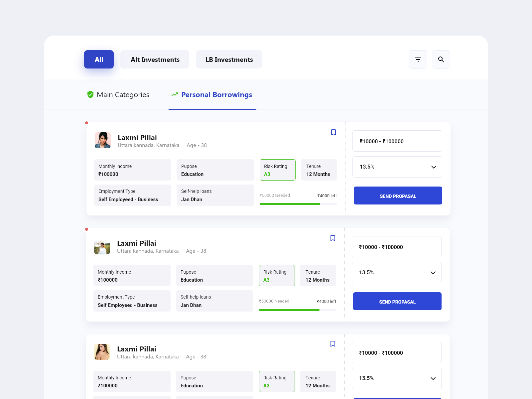The height and width of the screenshot is (399, 532).
Task: Click the Laxmi Pillai name in first card
Action: tap(137, 138)
